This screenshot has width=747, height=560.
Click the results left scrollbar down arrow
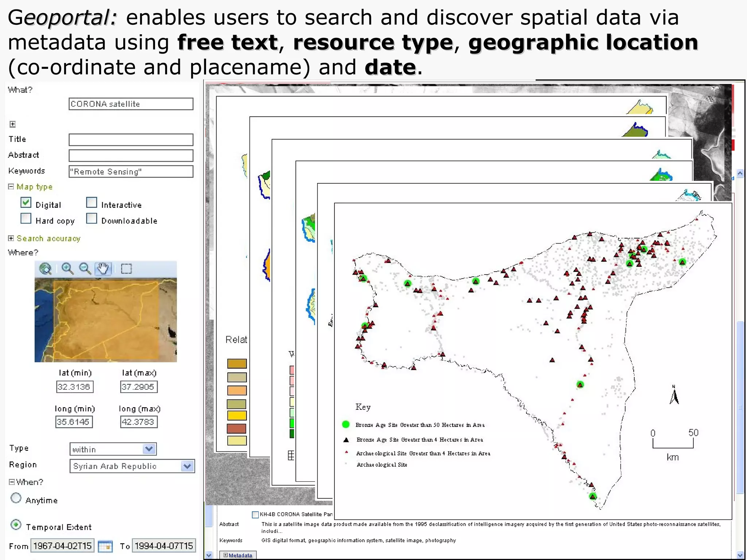(x=209, y=555)
